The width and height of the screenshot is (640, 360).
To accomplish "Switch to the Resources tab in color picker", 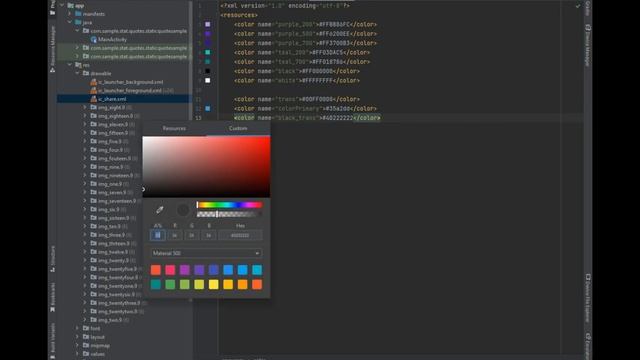I will (174, 128).
